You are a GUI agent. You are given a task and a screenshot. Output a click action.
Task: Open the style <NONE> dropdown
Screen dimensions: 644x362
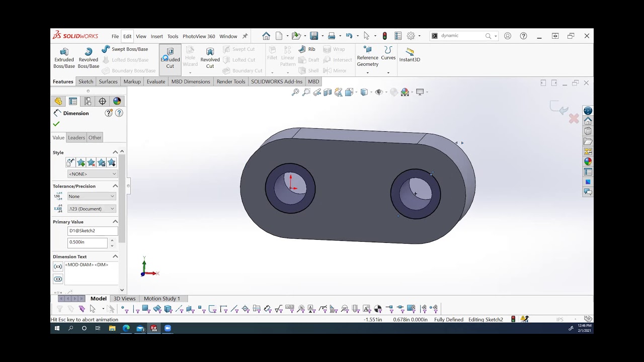pos(93,174)
